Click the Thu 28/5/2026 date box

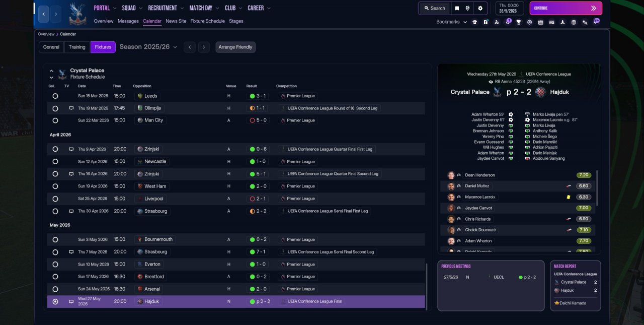pos(510,8)
